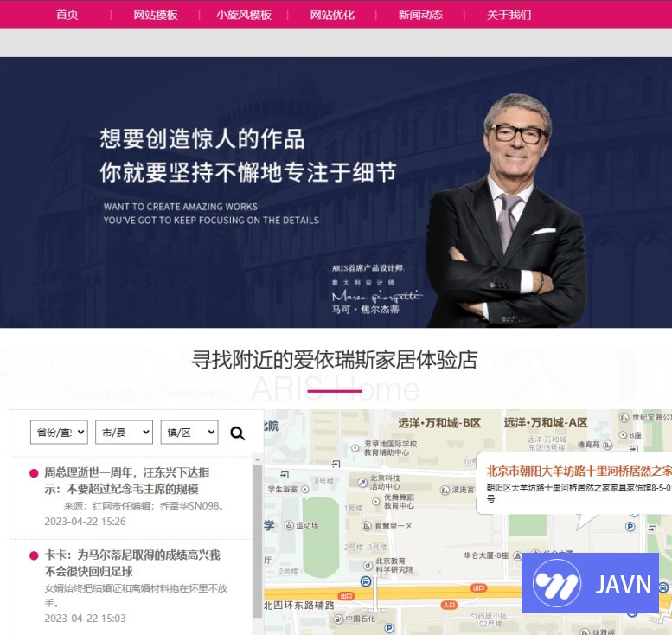This screenshot has height=635, width=672.
Task: Select the 波庞宫 map marker
Action: 445,490
